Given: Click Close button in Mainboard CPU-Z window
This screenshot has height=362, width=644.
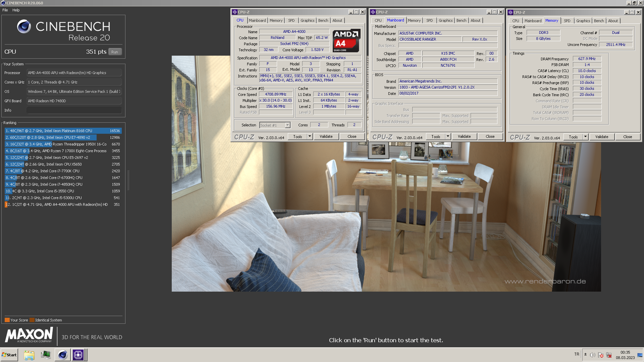Looking at the screenshot, I should coord(490,136).
